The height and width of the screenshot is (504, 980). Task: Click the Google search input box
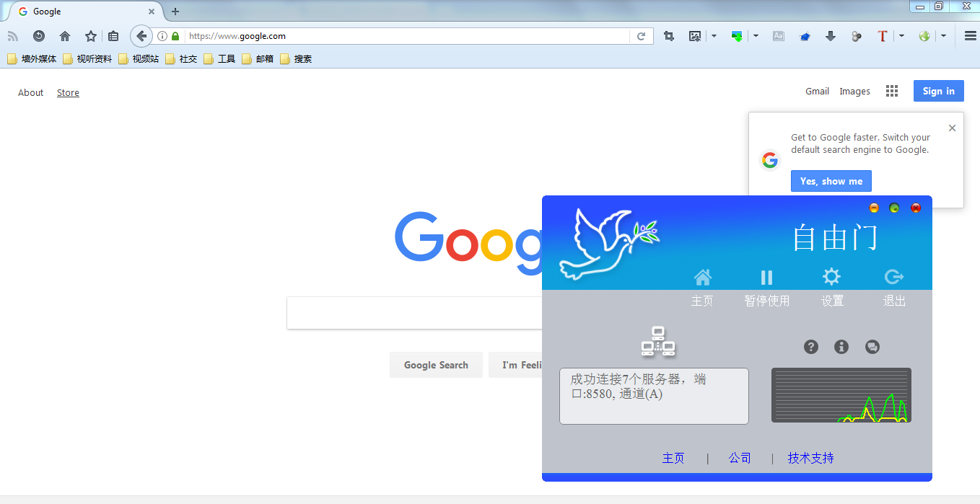coord(414,313)
